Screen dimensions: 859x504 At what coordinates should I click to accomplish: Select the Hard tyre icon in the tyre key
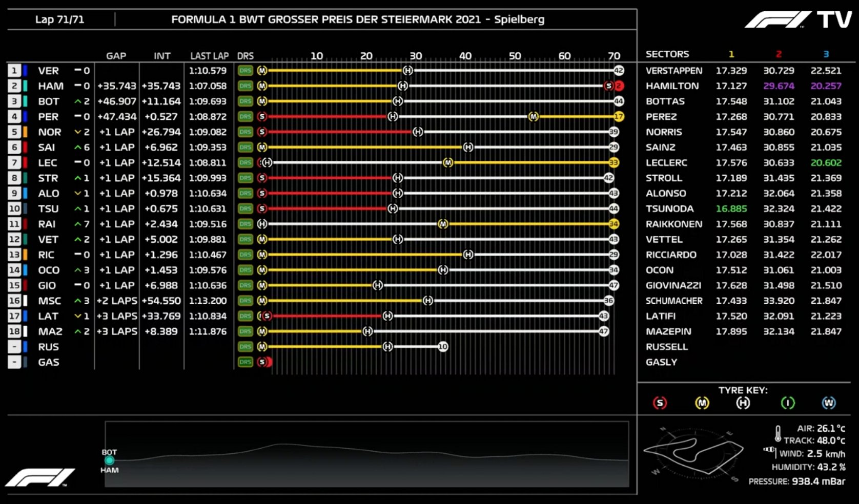point(743,403)
